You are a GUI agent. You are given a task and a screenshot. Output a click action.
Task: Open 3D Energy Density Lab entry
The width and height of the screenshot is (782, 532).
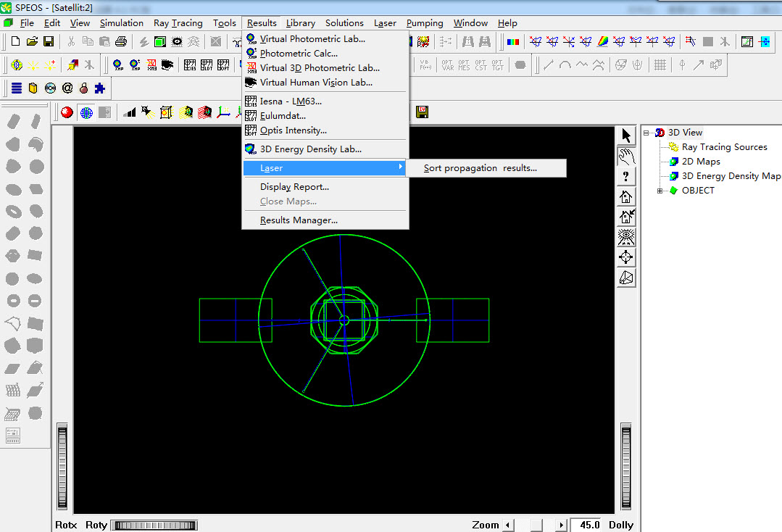point(325,149)
